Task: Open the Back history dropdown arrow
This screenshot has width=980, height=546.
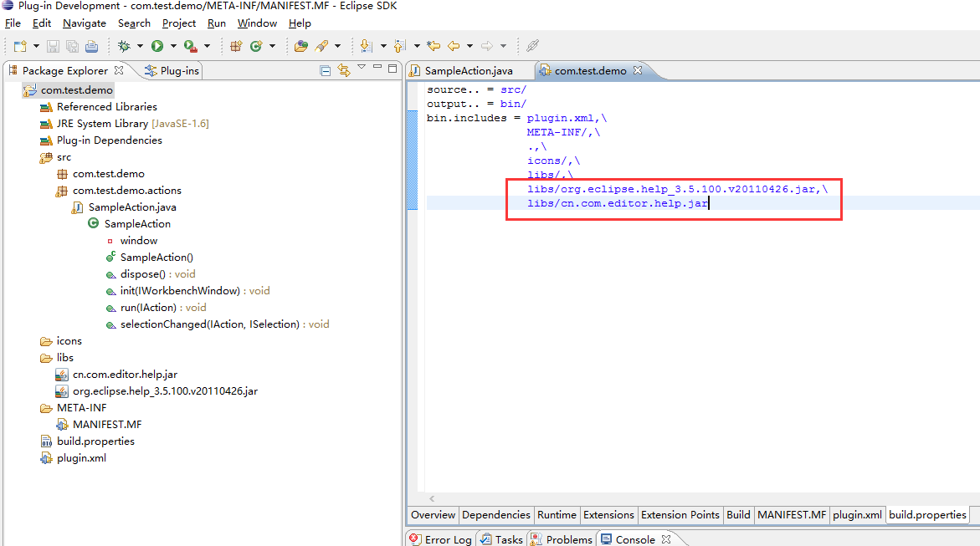Action: click(469, 46)
